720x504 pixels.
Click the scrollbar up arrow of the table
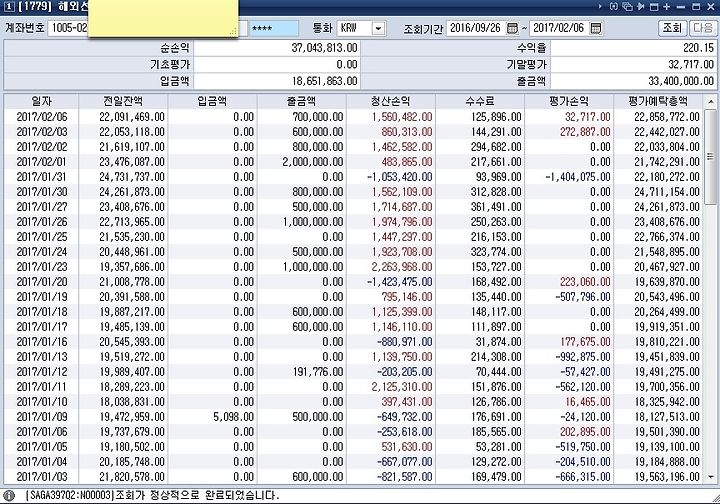click(x=710, y=101)
